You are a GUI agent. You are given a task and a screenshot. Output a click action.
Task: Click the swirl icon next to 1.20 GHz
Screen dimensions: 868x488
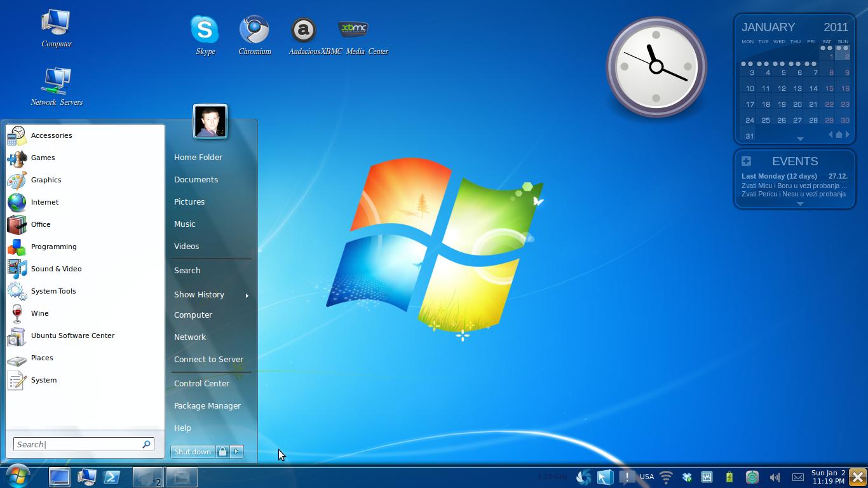point(583,477)
